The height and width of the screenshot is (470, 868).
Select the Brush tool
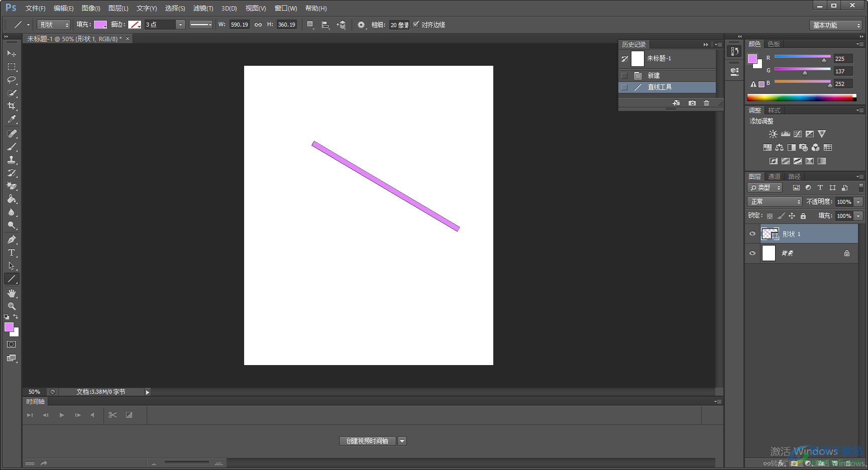click(x=12, y=147)
